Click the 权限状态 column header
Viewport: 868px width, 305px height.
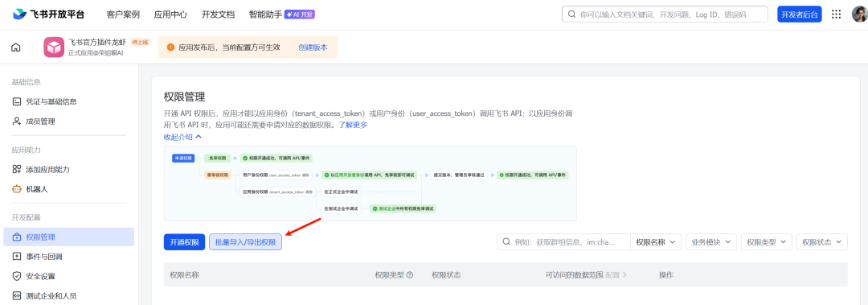[x=446, y=275]
